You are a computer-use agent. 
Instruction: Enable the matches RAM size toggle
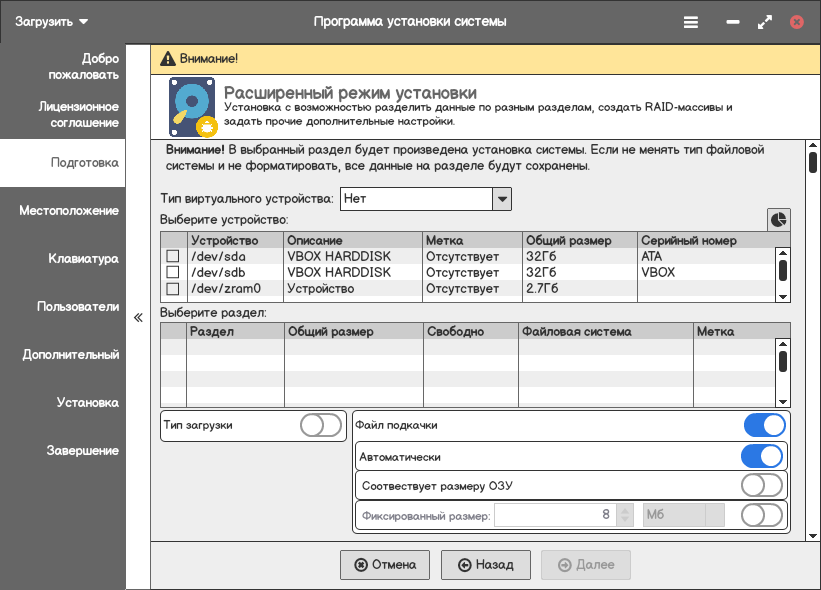coord(761,486)
